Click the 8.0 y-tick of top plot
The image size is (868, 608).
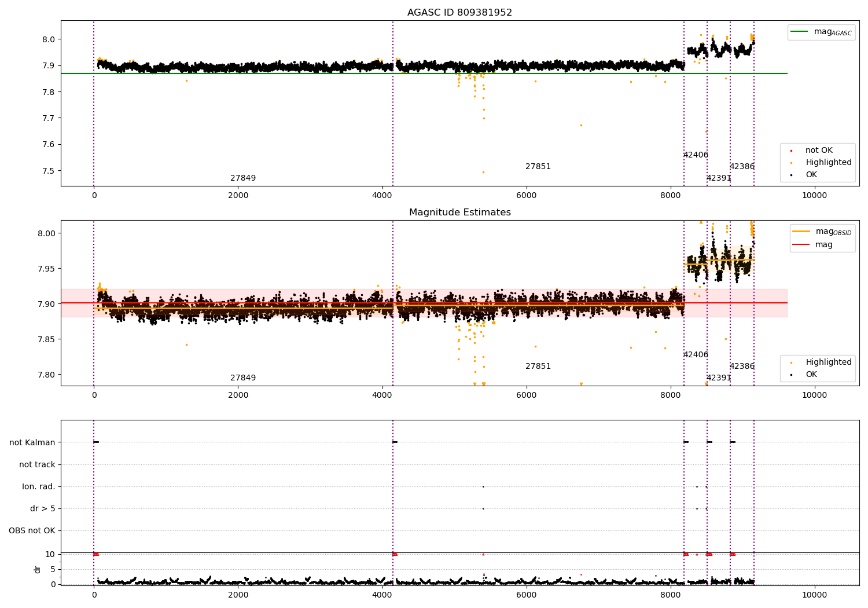click(48, 39)
